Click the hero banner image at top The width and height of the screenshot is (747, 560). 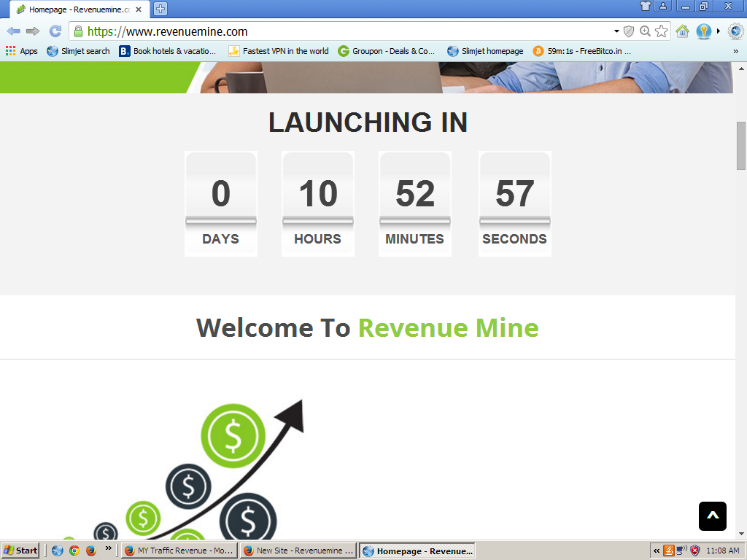tap(366, 77)
